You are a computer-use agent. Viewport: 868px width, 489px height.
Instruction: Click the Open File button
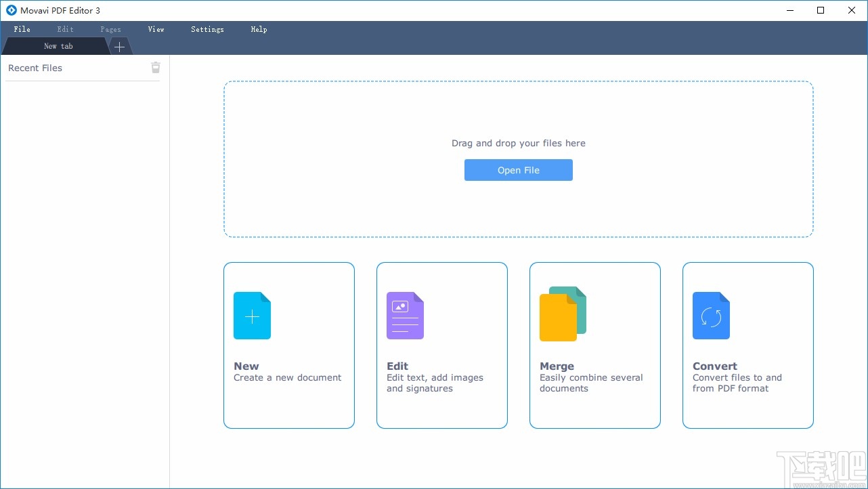pos(519,170)
